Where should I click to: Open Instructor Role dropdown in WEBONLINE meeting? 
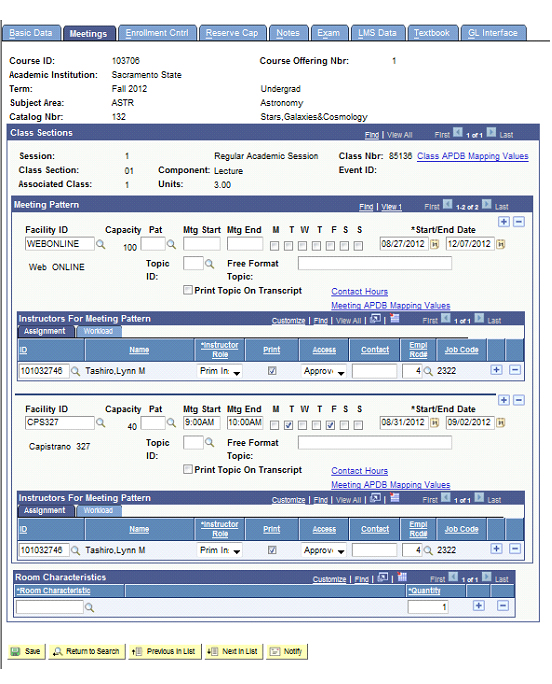coord(219,371)
